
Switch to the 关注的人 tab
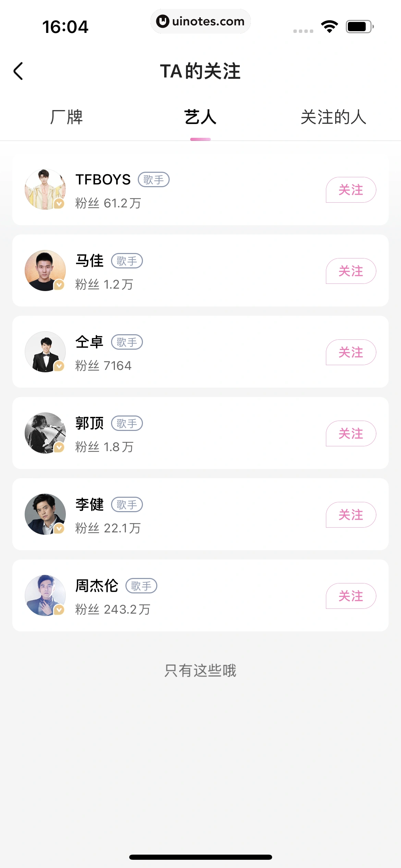(333, 117)
